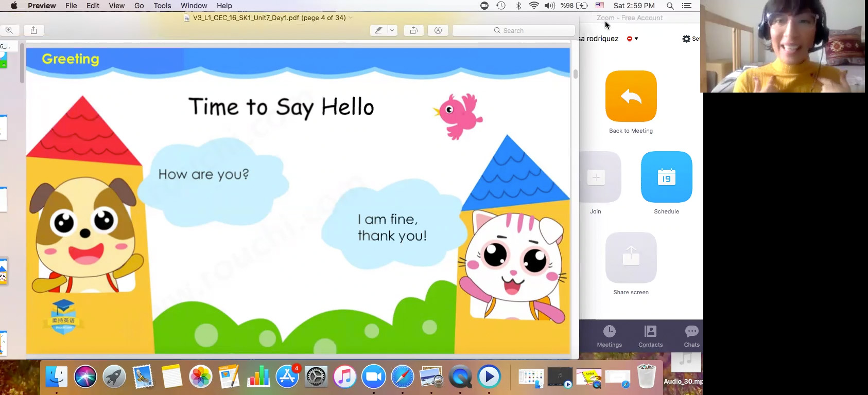Expand the highlight color dropdown arrow
The width and height of the screenshot is (868, 395).
392,30
